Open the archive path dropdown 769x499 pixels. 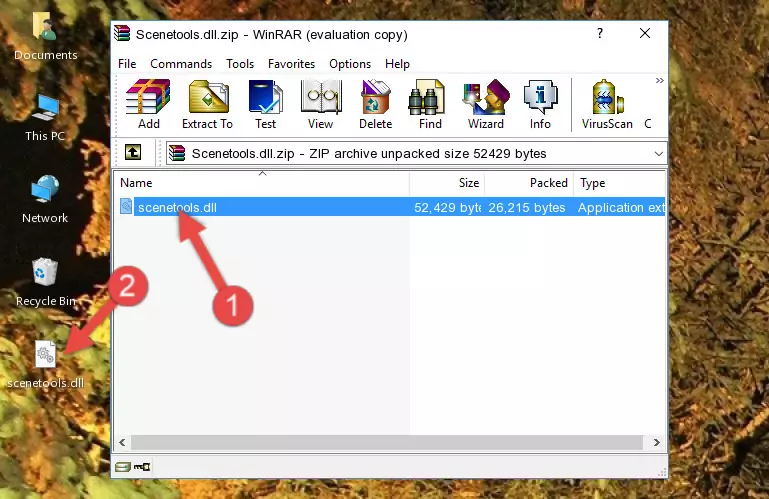[659, 154]
